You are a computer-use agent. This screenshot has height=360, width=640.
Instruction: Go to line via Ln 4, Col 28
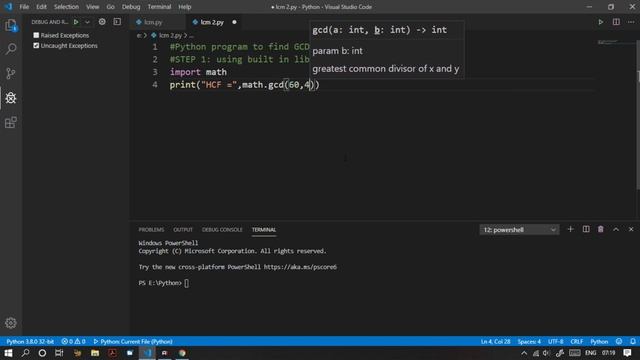point(496,341)
